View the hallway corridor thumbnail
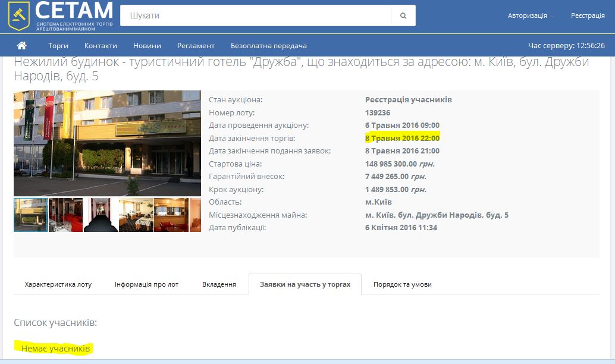Screen dimensions: 615x364 (x=101, y=215)
